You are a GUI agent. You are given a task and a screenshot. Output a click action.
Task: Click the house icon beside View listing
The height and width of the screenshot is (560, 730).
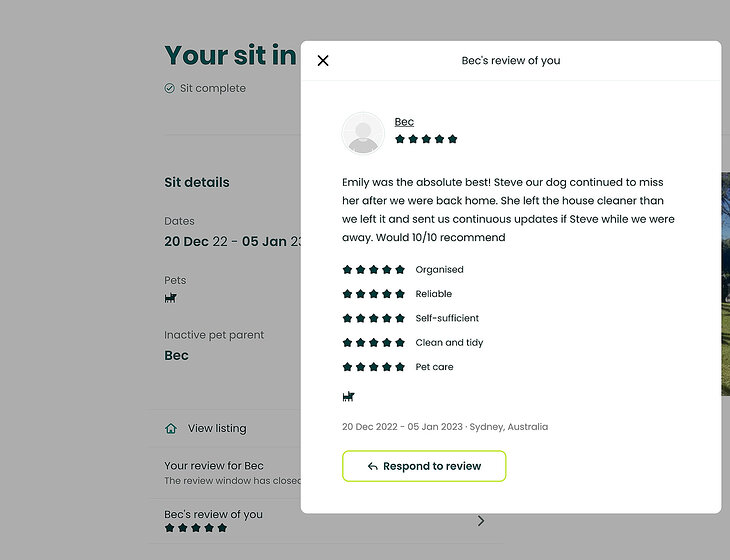pyautogui.click(x=171, y=428)
